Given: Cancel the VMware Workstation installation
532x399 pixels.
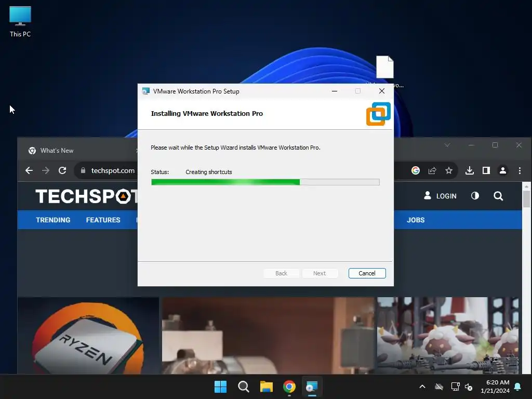Looking at the screenshot, I should coord(367,273).
